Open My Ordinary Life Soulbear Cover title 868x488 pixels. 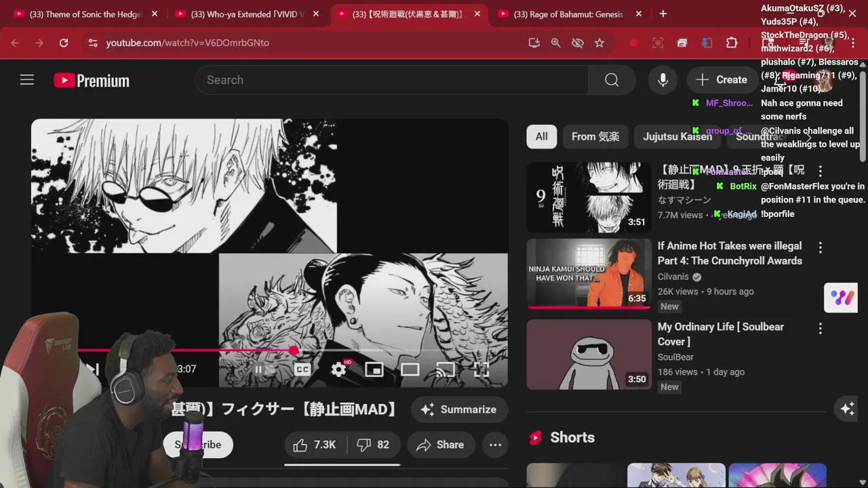point(721,334)
